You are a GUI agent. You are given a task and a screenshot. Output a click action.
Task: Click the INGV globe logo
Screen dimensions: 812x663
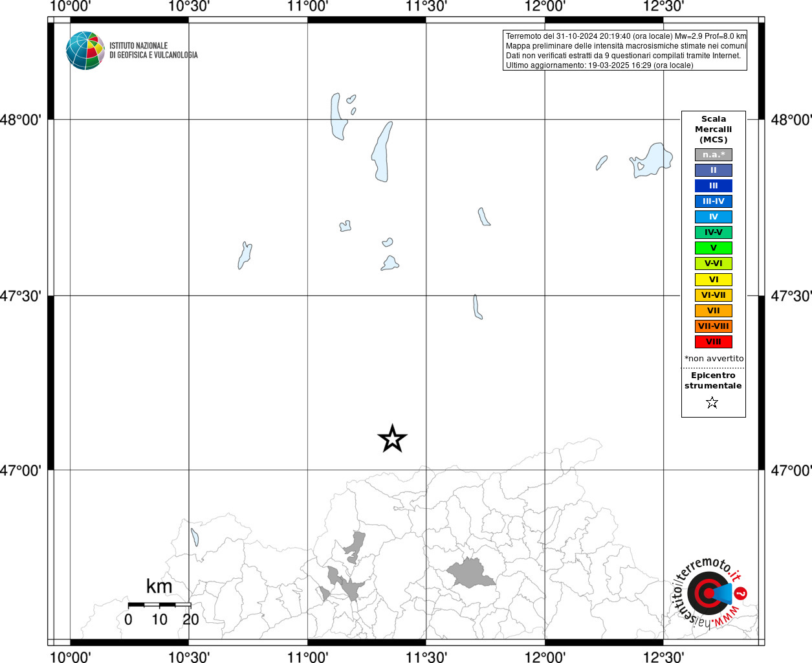[x=85, y=51]
